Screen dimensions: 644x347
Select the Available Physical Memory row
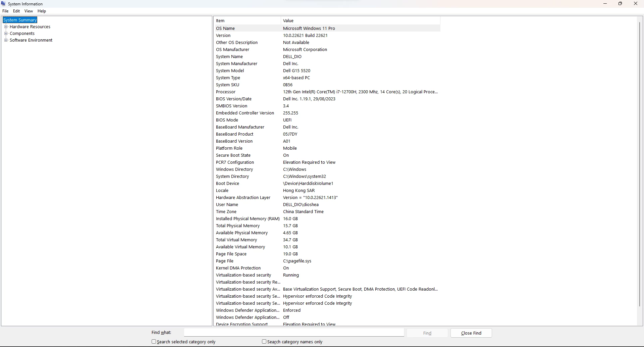coord(327,233)
